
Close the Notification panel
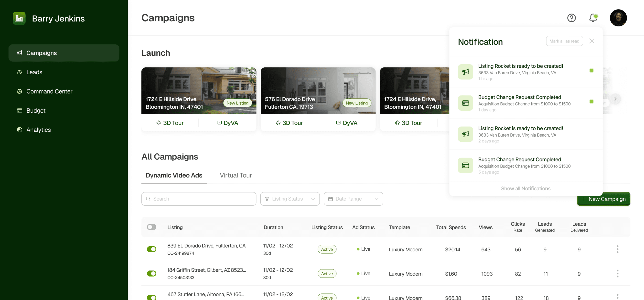click(x=591, y=41)
